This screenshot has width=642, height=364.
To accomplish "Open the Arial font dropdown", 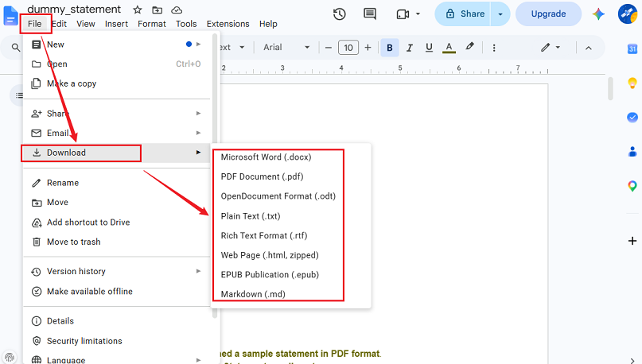I will (x=286, y=48).
